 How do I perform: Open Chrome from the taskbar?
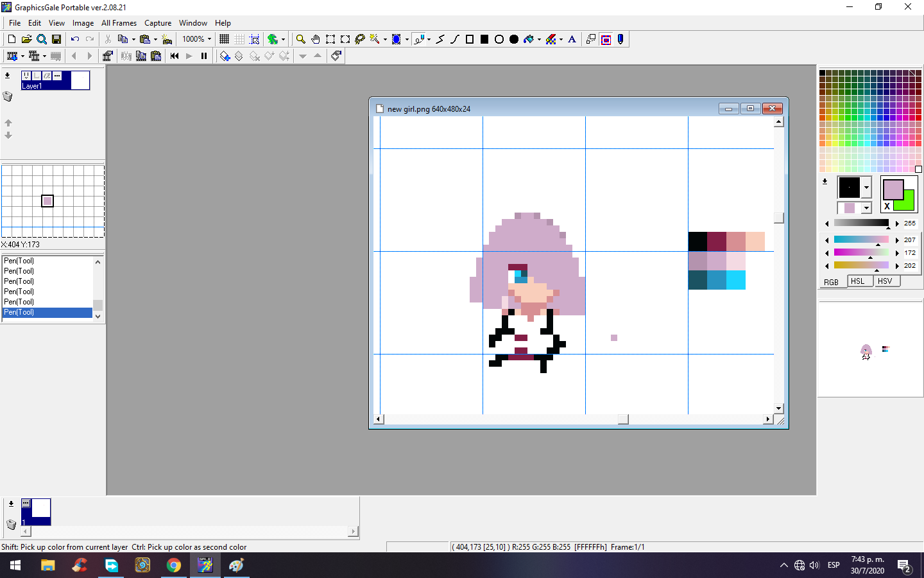[174, 565]
